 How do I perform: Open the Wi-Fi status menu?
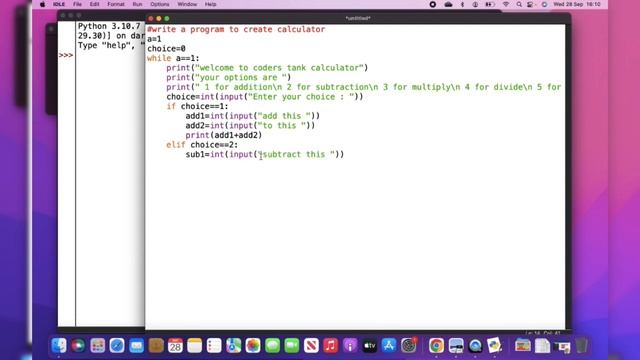point(506,4)
